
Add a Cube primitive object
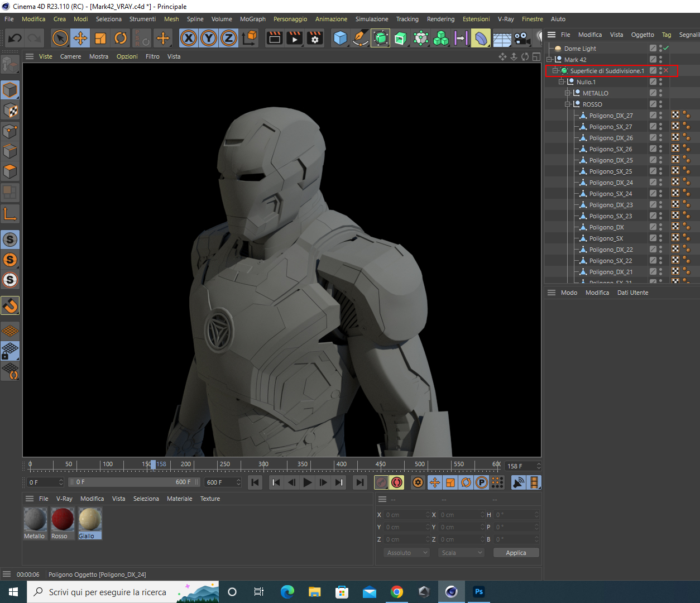point(340,39)
